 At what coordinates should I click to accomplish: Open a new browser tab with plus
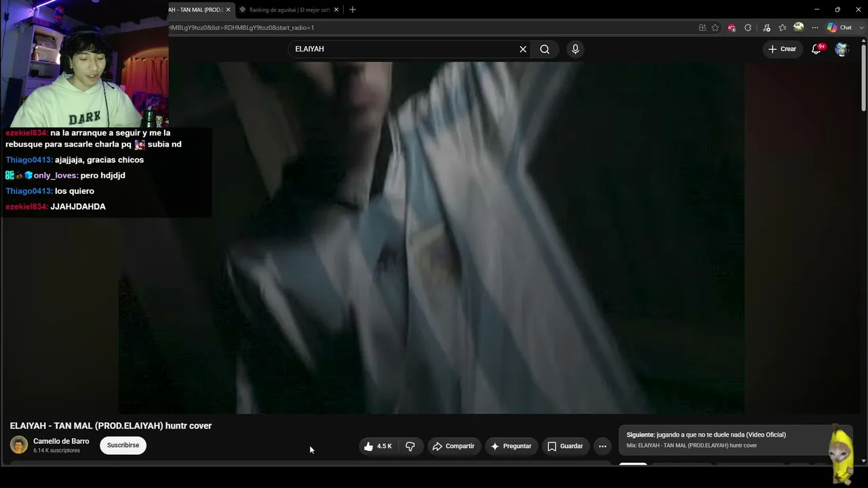tap(352, 9)
